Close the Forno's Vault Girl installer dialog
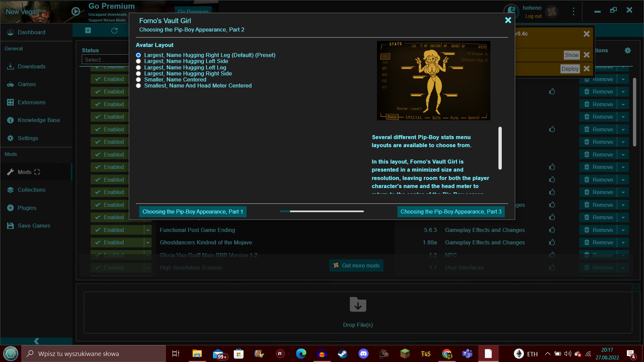644x362 pixels. 508,20
